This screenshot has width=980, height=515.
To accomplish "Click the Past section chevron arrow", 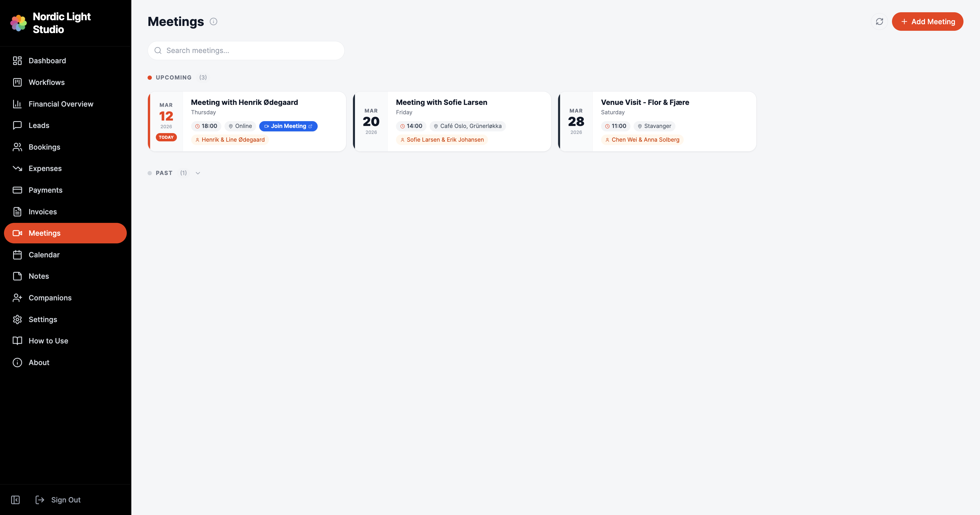I will tap(198, 173).
